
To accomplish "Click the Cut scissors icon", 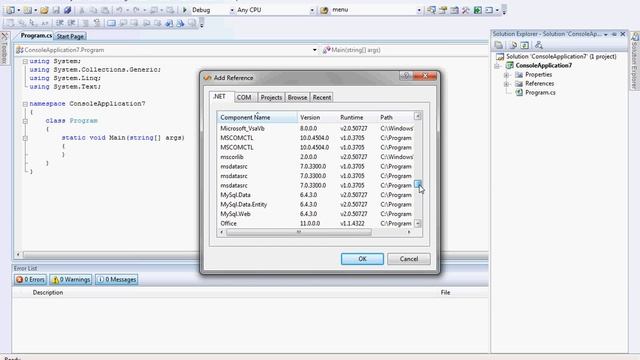I will (x=82, y=10).
